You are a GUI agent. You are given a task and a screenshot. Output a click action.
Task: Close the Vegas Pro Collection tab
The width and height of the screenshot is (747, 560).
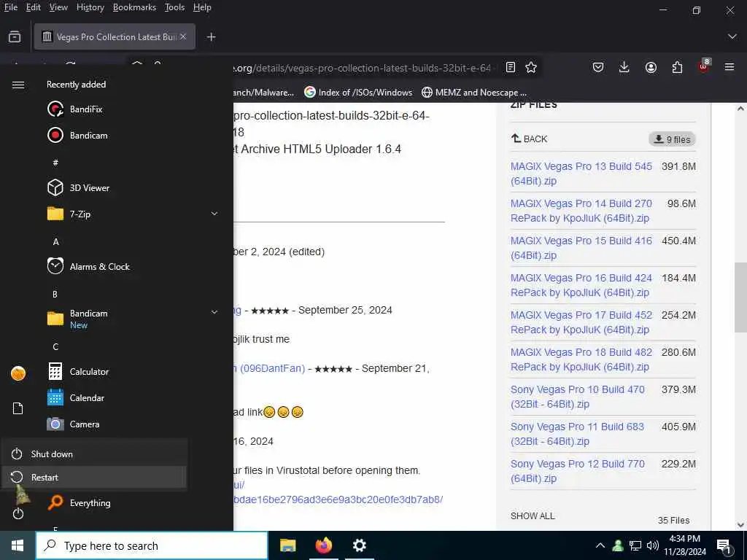tap(183, 36)
